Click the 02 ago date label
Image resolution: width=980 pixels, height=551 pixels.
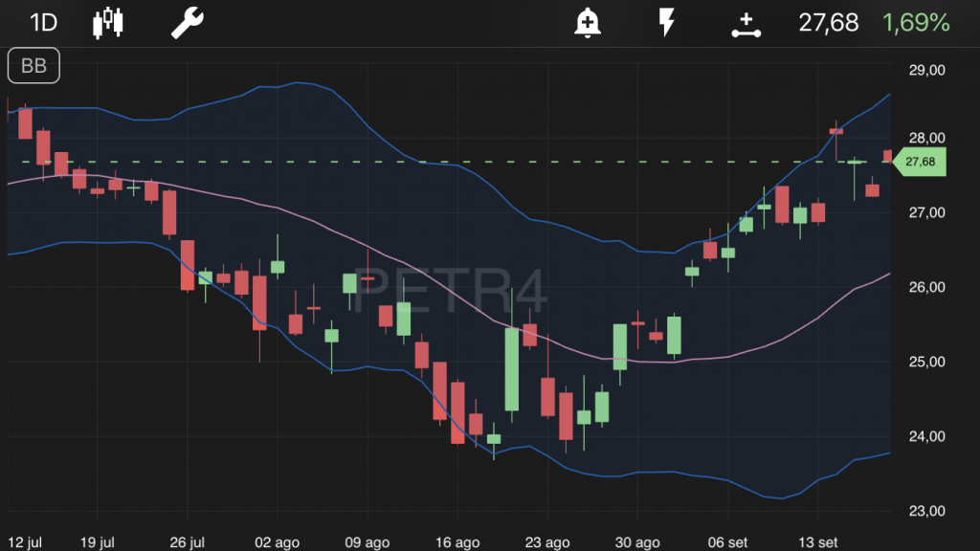pyautogui.click(x=277, y=542)
